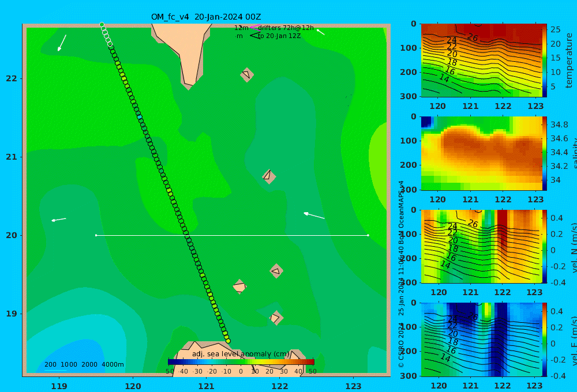Click the small island near latitude 20.7
The height and width of the screenshot is (392, 577).
[269, 176]
